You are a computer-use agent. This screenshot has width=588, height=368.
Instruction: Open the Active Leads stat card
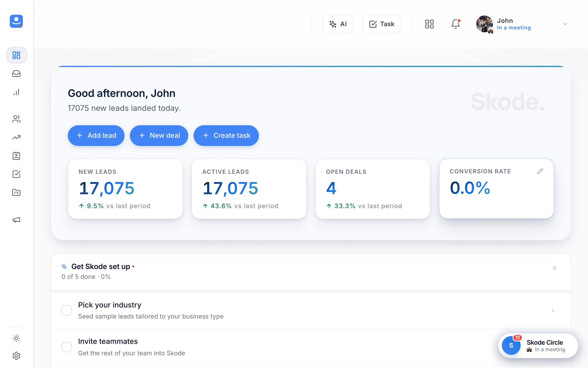pos(249,189)
